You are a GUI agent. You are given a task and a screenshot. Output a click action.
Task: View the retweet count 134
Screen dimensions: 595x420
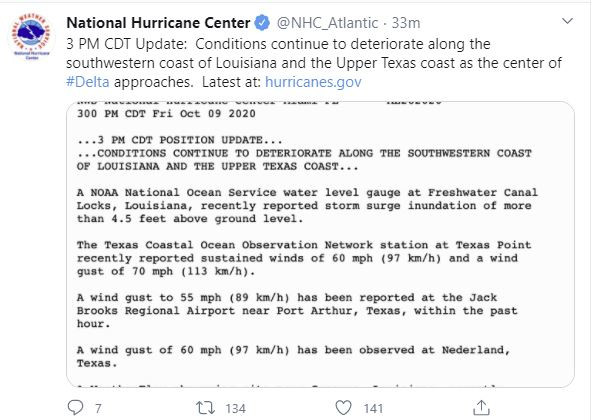[235, 409]
